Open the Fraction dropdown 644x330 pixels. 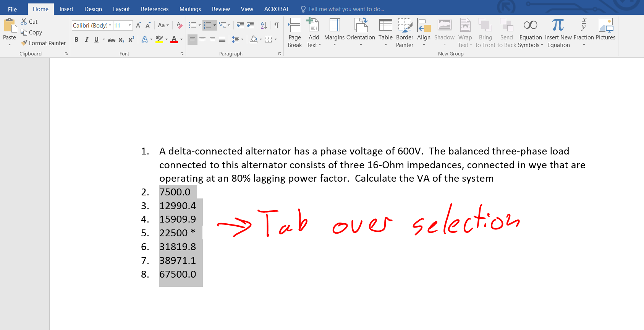[x=584, y=33]
